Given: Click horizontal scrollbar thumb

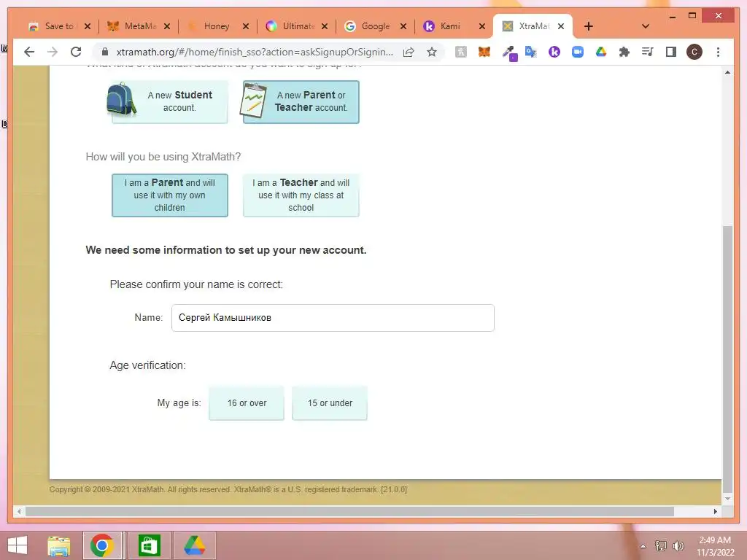Looking at the screenshot, I should [x=349, y=511].
